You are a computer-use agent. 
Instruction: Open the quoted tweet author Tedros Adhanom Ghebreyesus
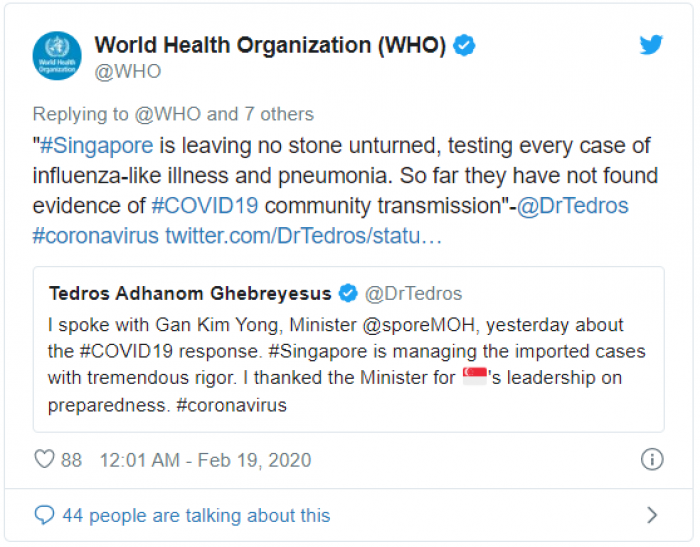coord(192,293)
